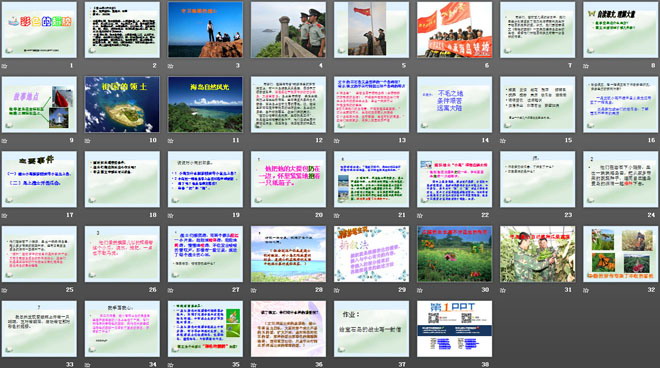The width and height of the screenshot is (660, 368).
Task: Click the animation star icon below slide 34
Action: (88, 365)
